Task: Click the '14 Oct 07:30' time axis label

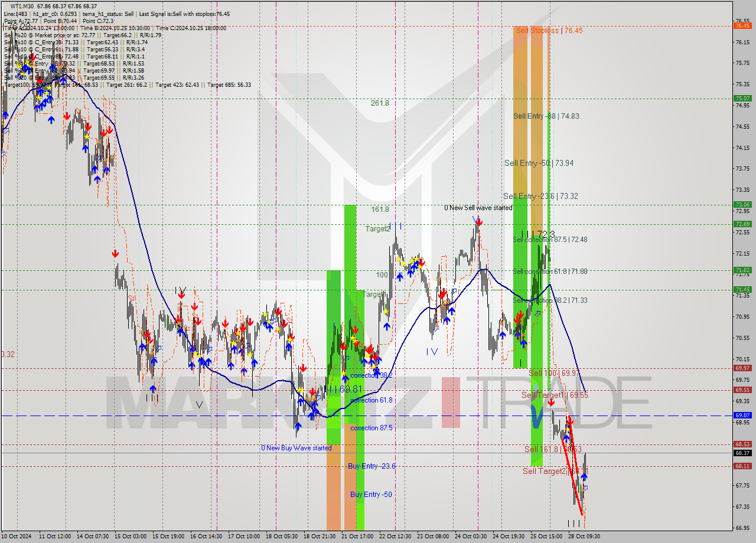Action: [x=93, y=537]
